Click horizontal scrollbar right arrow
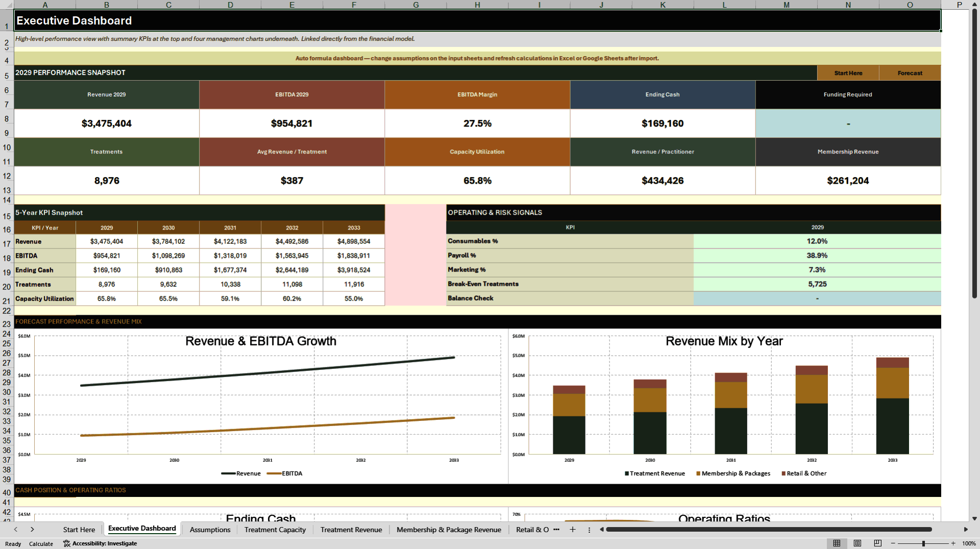This screenshot has height=549, width=980. [966, 530]
